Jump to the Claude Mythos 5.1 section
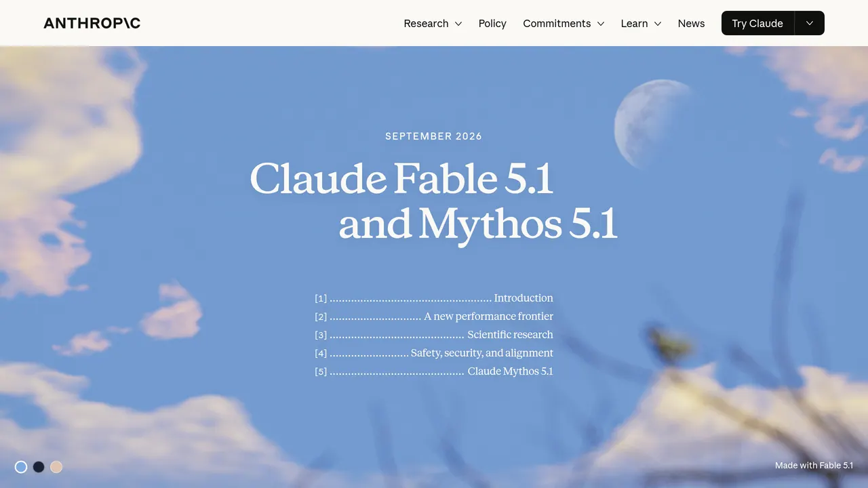Viewport: 868px width, 488px height. [434, 371]
